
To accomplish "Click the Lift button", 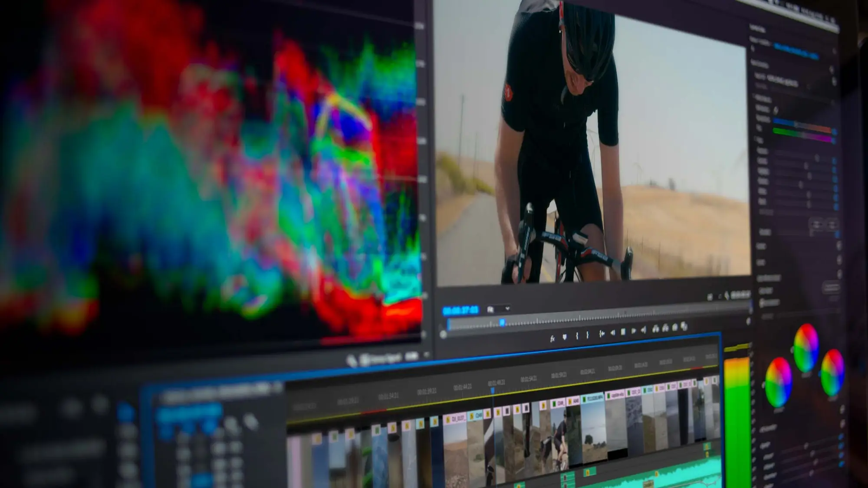I will 655,329.
